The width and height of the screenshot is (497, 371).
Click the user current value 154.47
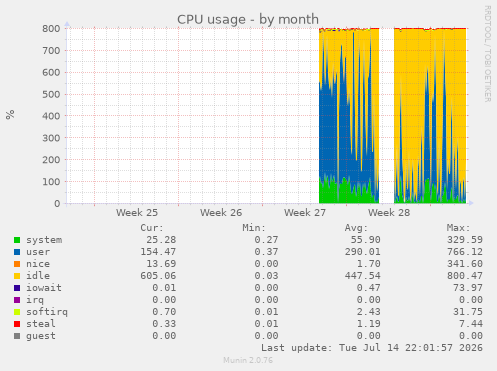[x=158, y=252]
